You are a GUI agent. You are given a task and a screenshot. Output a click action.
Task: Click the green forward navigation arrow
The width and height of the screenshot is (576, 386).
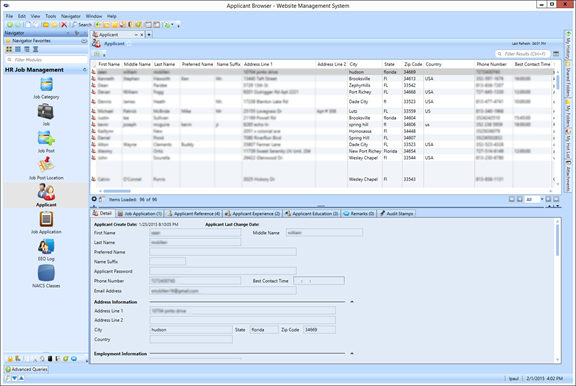pos(17,25)
